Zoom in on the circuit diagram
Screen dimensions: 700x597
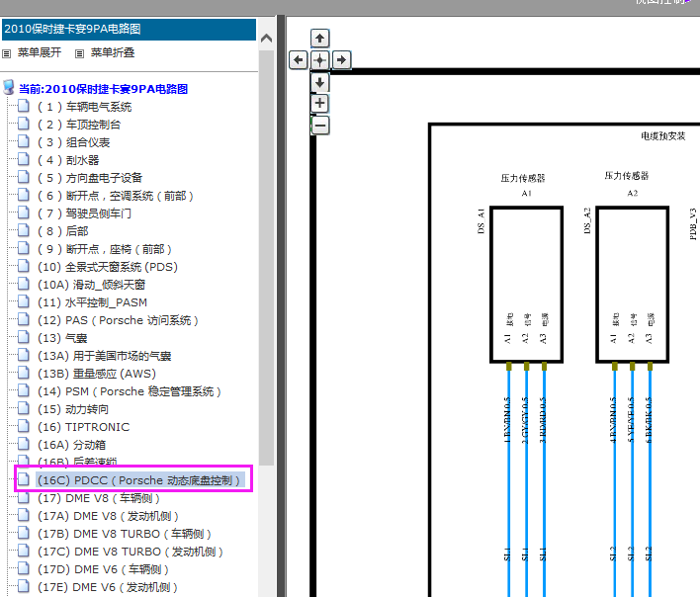pos(319,104)
